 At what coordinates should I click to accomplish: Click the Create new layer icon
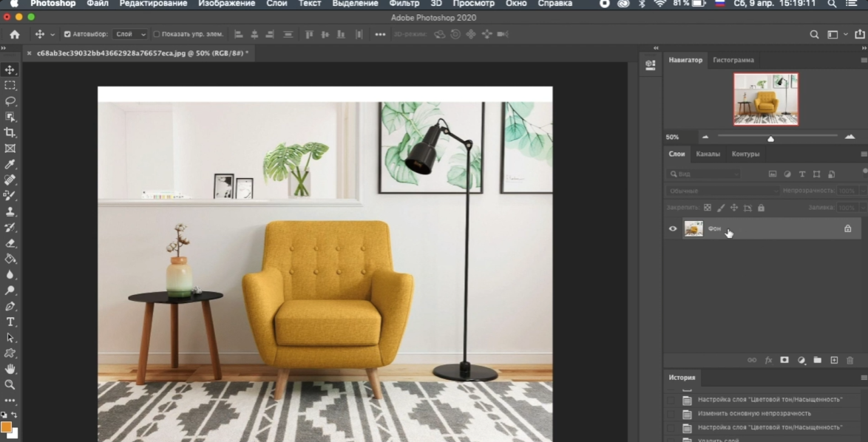(834, 360)
